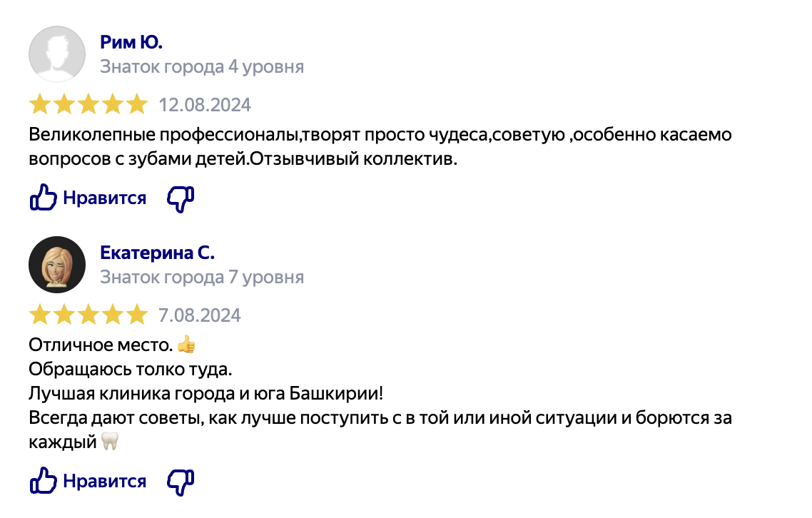Click the thumbs-up icon under Екатерина С.'s review
Viewport: 812px width, 518px height.
click(x=43, y=481)
